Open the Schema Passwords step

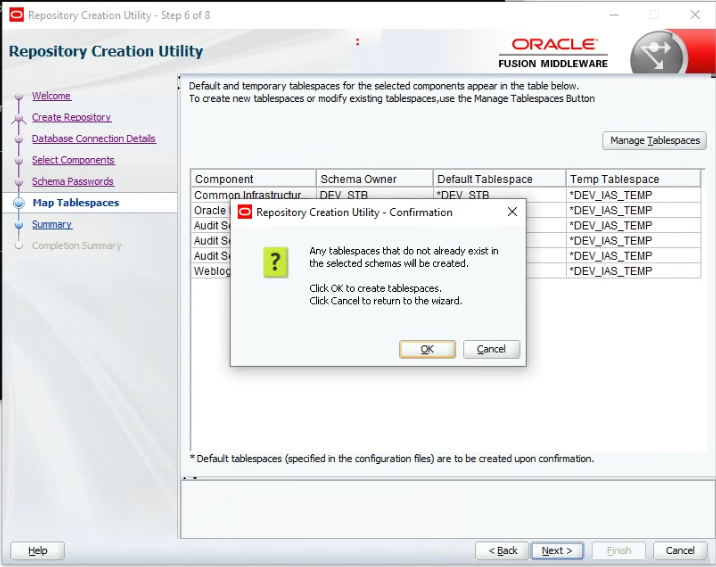[73, 182]
